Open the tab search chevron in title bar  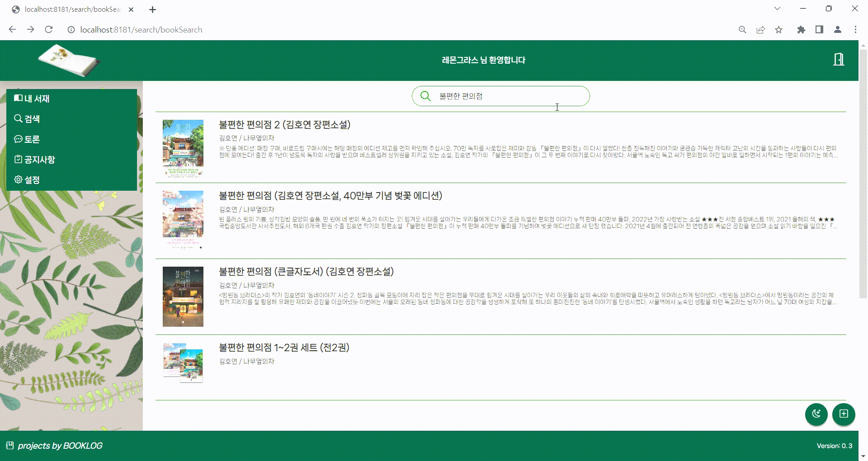777,9
